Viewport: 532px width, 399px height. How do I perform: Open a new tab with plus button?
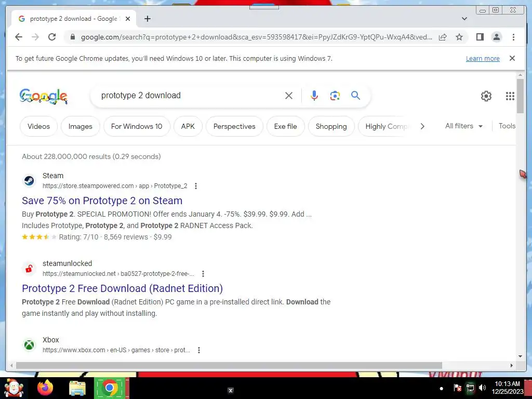(x=147, y=19)
